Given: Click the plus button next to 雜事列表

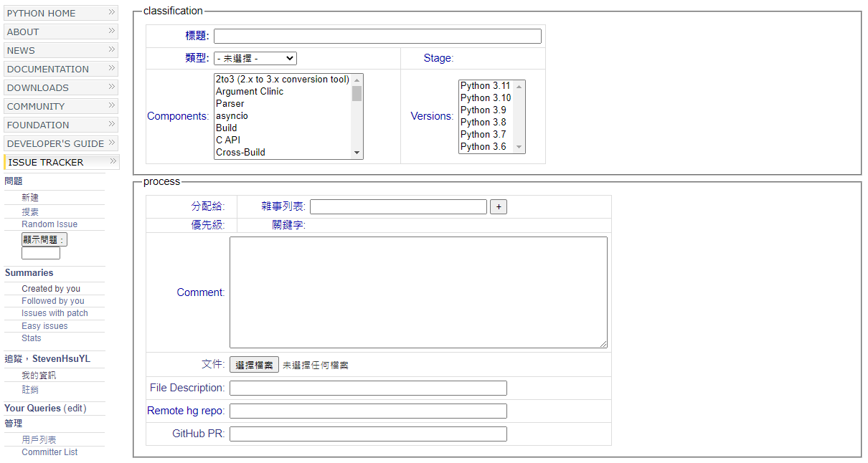Looking at the screenshot, I should pos(499,207).
